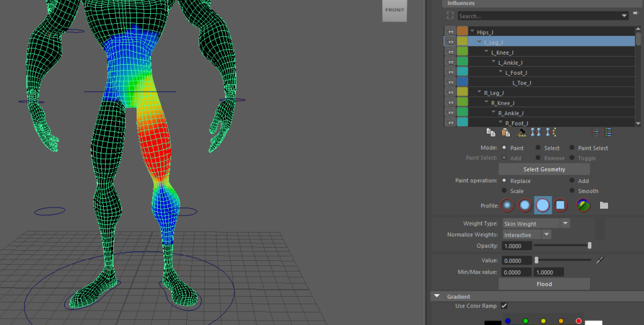Open the brush profile folder browser
The image size is (644, 325).
(x=604, y=206)
